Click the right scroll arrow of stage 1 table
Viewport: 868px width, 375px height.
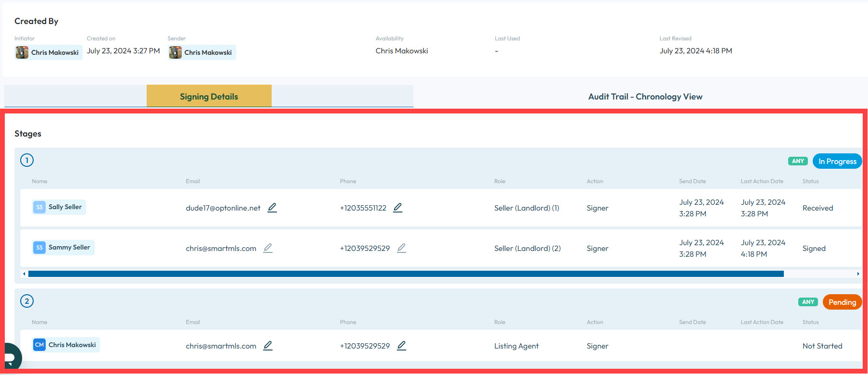click(858, 274)
